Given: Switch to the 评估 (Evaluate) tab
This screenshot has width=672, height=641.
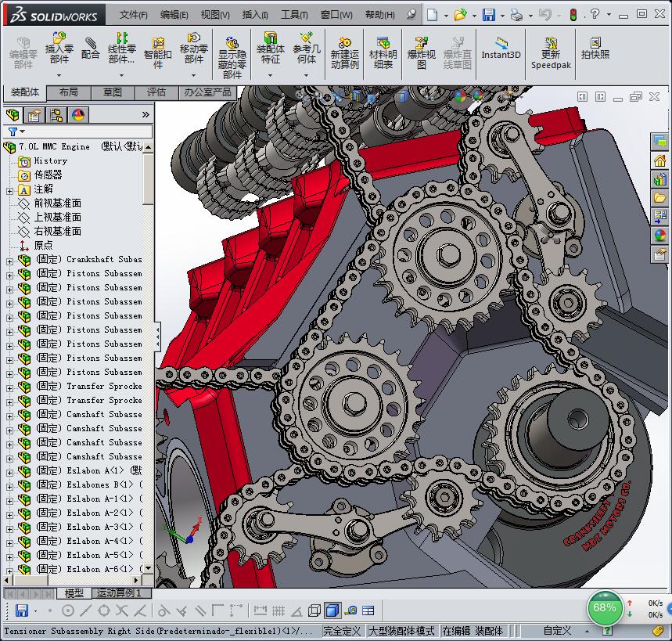Looking at the screenshot, I should (156, 92).
